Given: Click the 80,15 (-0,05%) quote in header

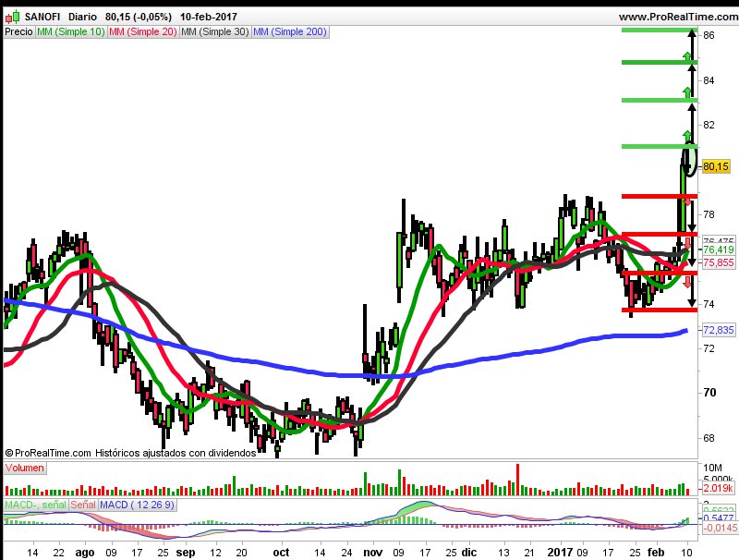Looking at the screenshot, I should [x=139, y=17].
